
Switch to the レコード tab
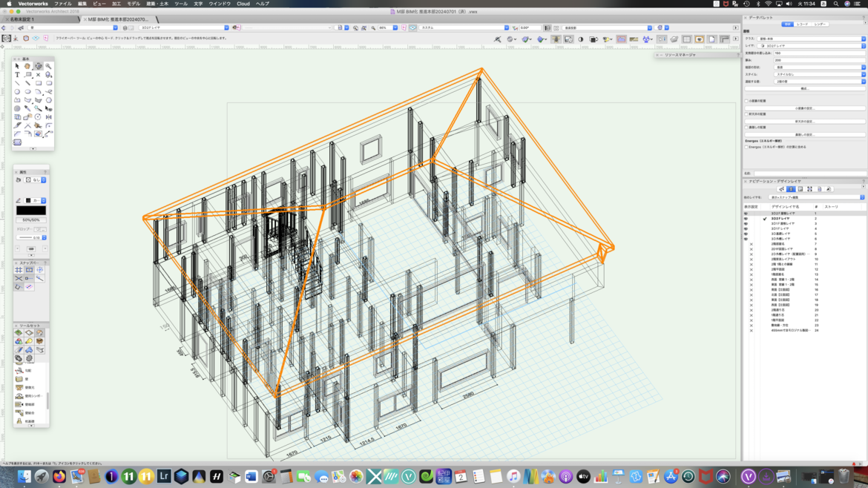coord(803,24)
